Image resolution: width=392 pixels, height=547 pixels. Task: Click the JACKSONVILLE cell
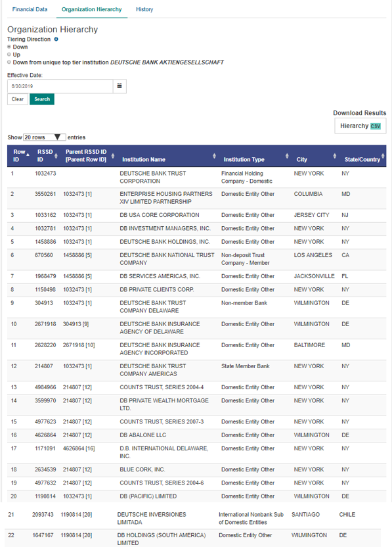point(315,276)
